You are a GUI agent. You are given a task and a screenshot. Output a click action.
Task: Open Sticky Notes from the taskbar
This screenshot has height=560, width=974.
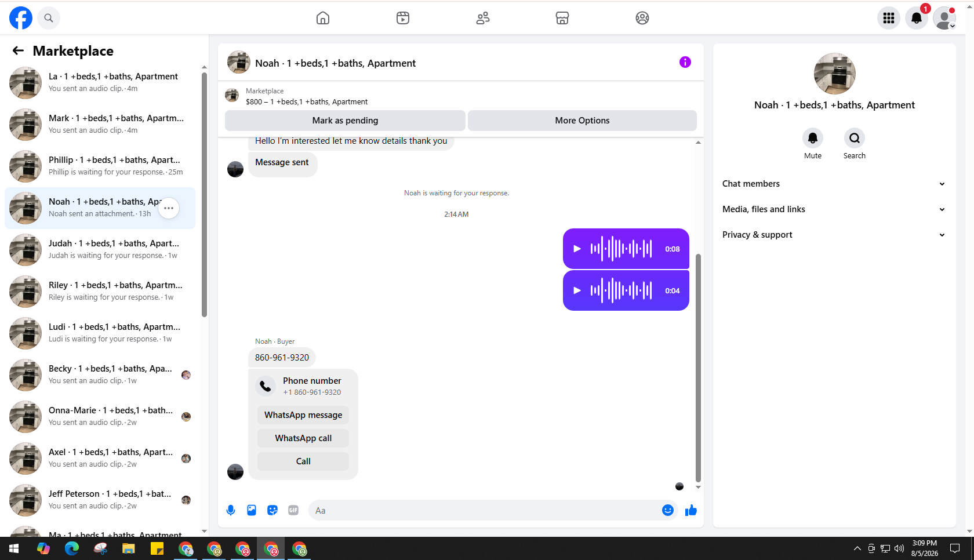pyautogui.click(x=157, y=548)
